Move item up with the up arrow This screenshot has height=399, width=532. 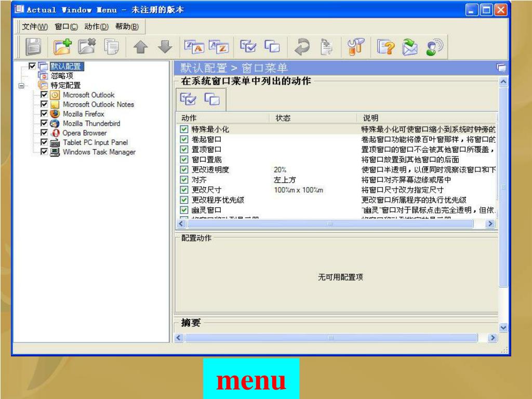[x=140, y=47]
